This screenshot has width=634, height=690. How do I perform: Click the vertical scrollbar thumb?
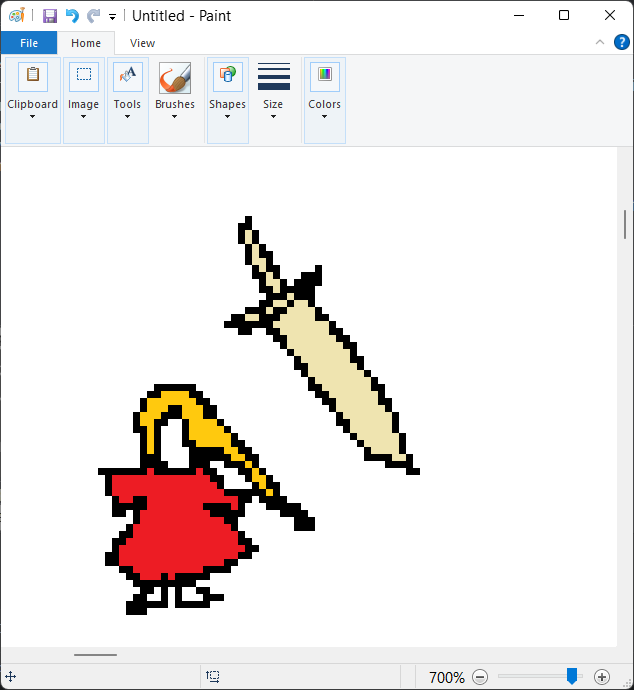coord(625,224)
